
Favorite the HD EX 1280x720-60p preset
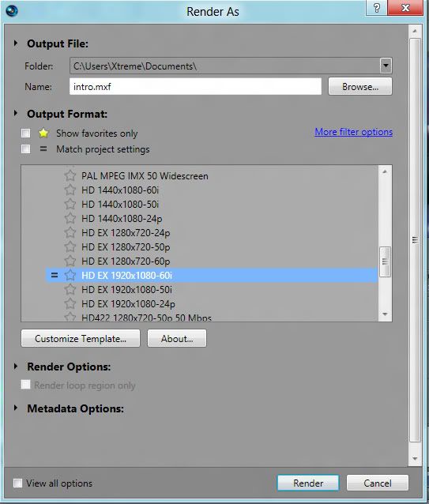point(70,261)
